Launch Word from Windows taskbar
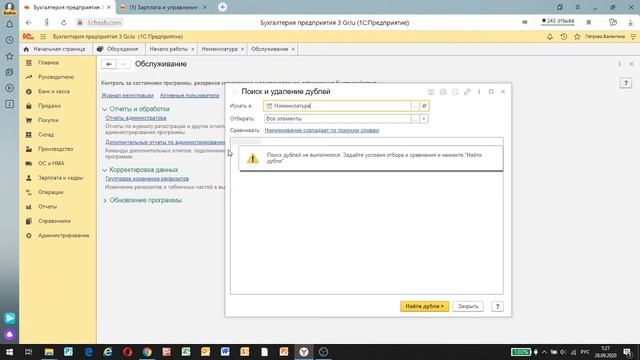Screen dimensions: 640x360 [x=225, y=352]
